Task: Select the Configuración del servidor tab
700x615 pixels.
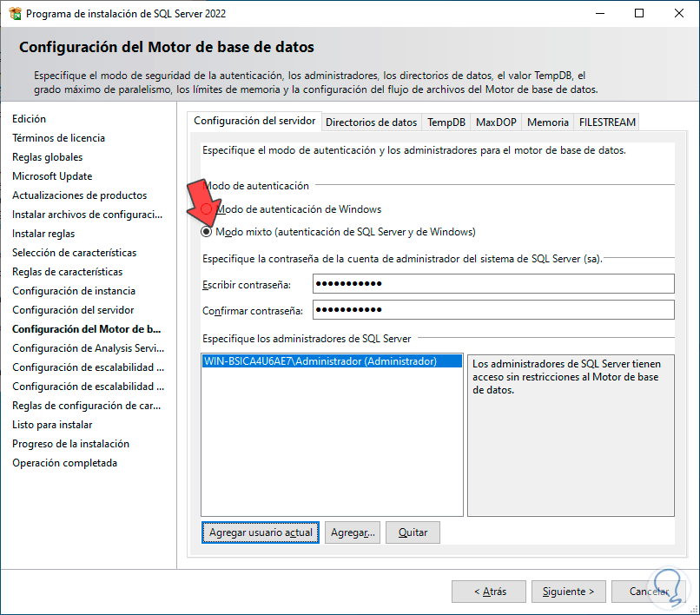Action: pyautogui.click(x=254, y=121)
